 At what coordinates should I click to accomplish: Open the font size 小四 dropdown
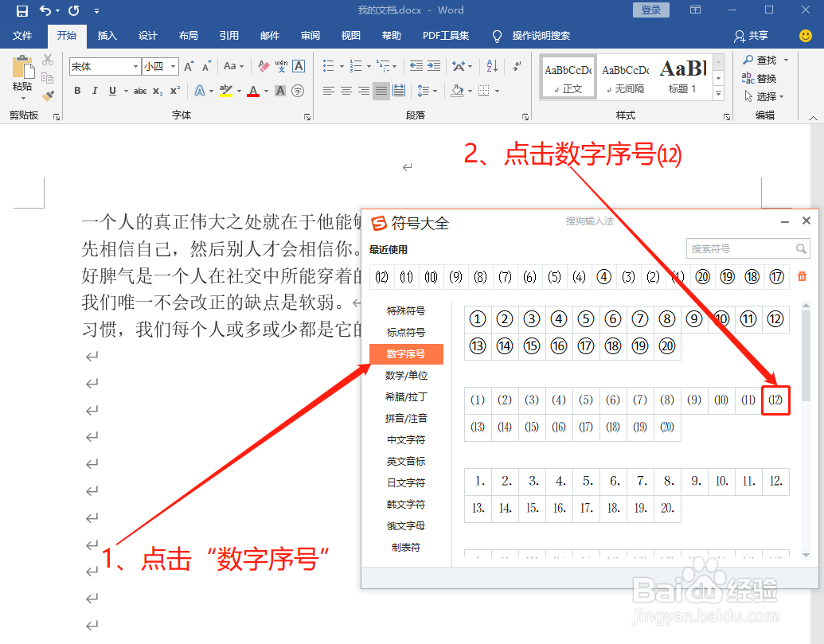173,67
